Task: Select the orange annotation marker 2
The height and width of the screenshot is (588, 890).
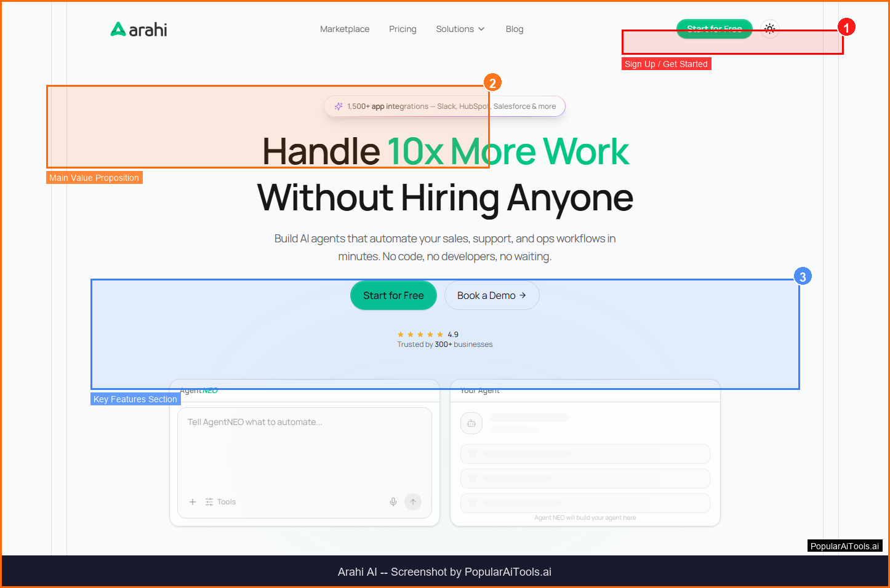Action: (x=492, y=83)
